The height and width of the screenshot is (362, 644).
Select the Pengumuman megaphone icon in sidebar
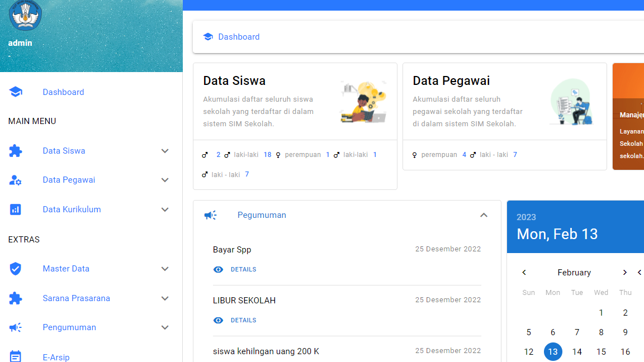(15, 327)
